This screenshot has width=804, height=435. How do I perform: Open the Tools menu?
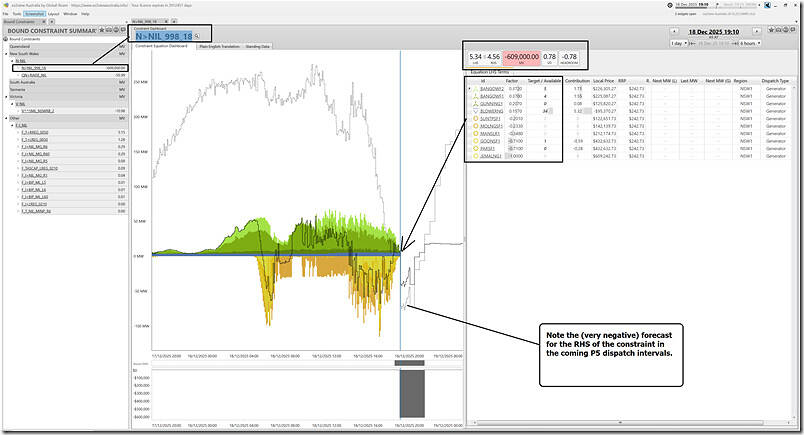point(19,14)
